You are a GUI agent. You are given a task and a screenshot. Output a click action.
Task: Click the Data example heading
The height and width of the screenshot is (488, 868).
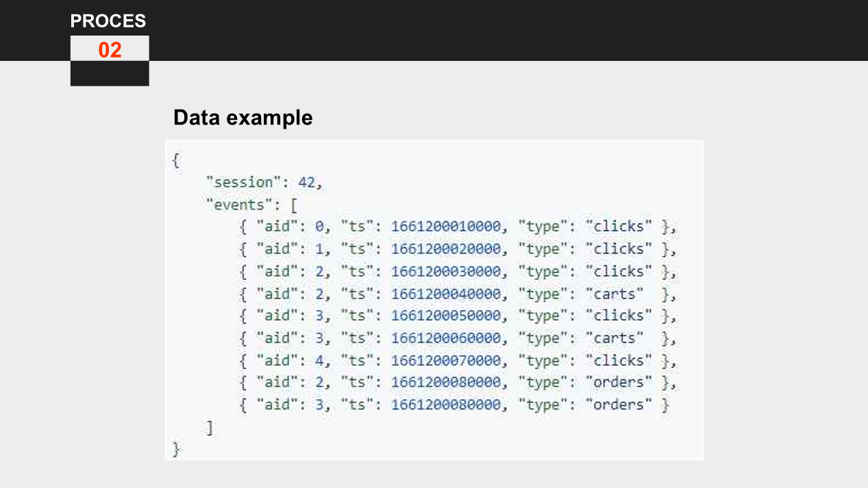point(243,117)
